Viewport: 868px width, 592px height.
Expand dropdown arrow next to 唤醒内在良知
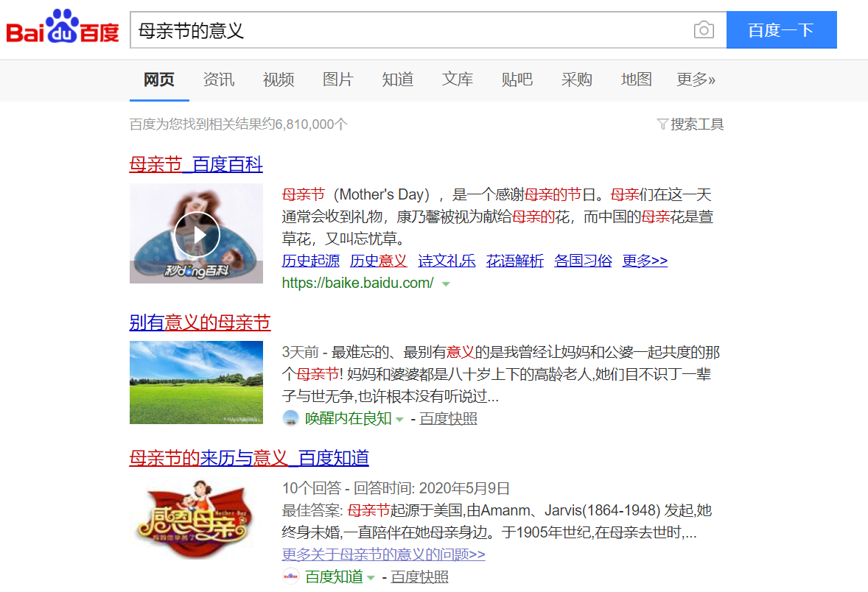click(400, 419)
